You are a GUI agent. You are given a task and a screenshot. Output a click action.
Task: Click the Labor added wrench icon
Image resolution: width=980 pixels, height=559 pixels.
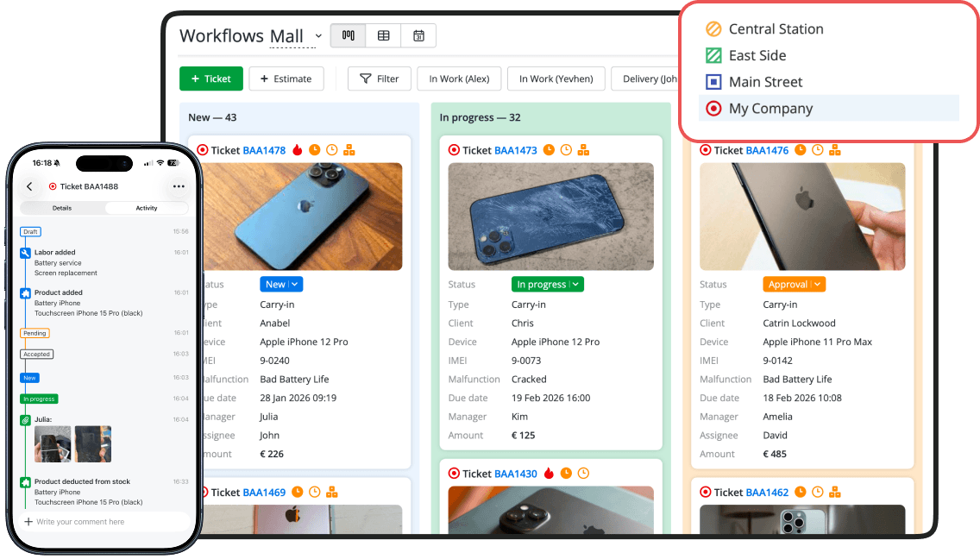tap(26, 254)
